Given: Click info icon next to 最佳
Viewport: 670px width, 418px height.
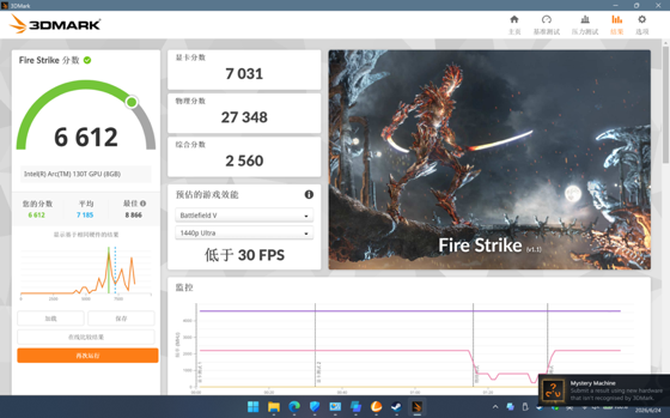Looking at the screenshot, I should pos(143,203).
